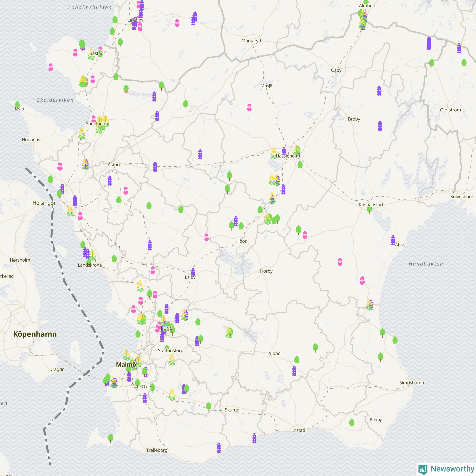
Task: Click the Skälderviken bay label
Action: 55,100
